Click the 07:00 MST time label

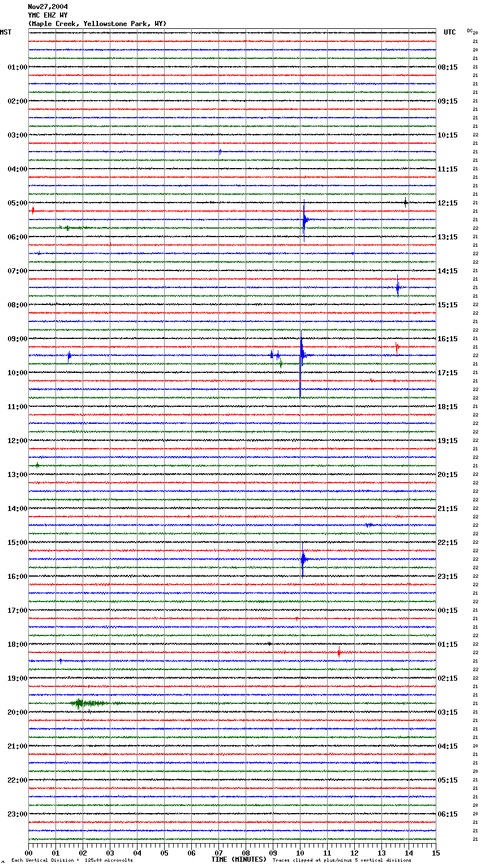pyautogui.click(x=18, y=271)
